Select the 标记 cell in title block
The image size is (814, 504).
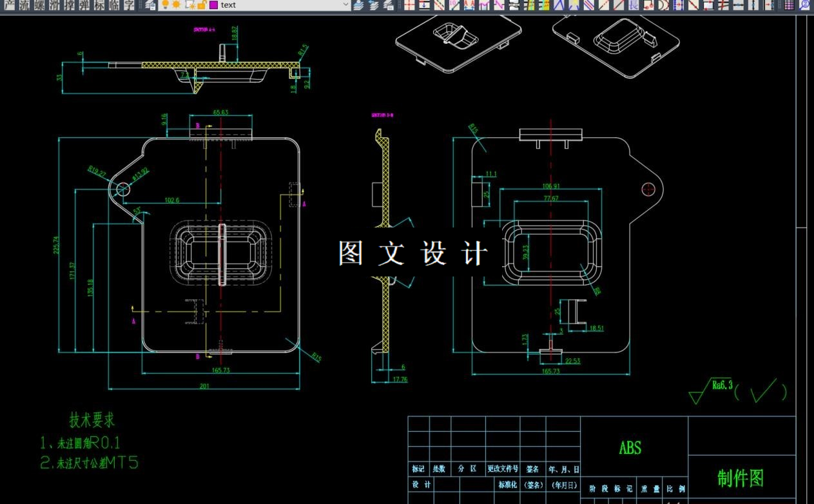click(x=418, y=469)
